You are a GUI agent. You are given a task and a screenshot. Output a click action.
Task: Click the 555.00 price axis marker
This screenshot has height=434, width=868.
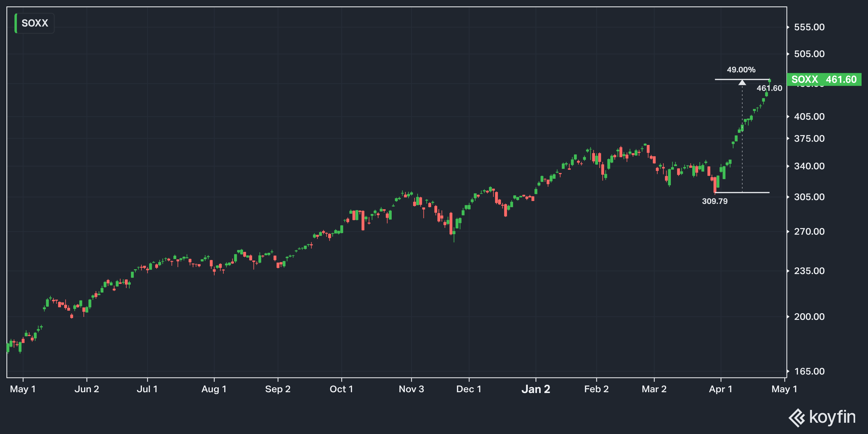click(809, 27)
